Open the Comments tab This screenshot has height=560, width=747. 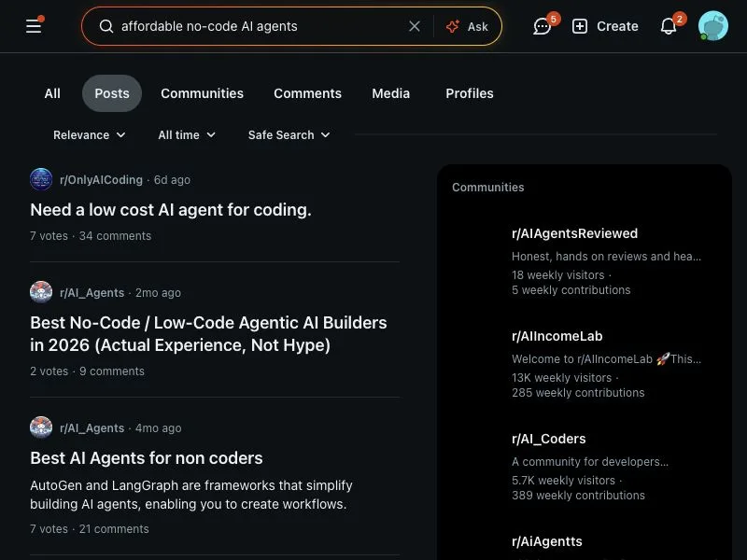(x=307, y=93)
